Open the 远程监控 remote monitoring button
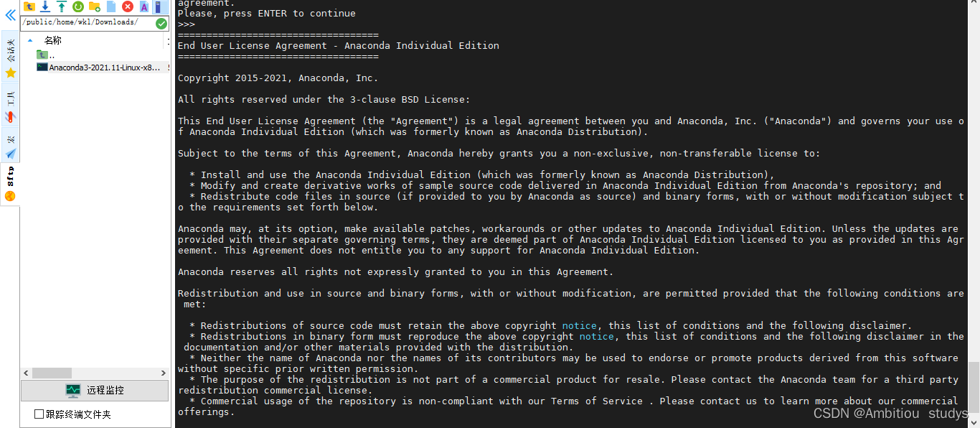The height and width of the screenshot is (428, 980). tap(95, 391)
